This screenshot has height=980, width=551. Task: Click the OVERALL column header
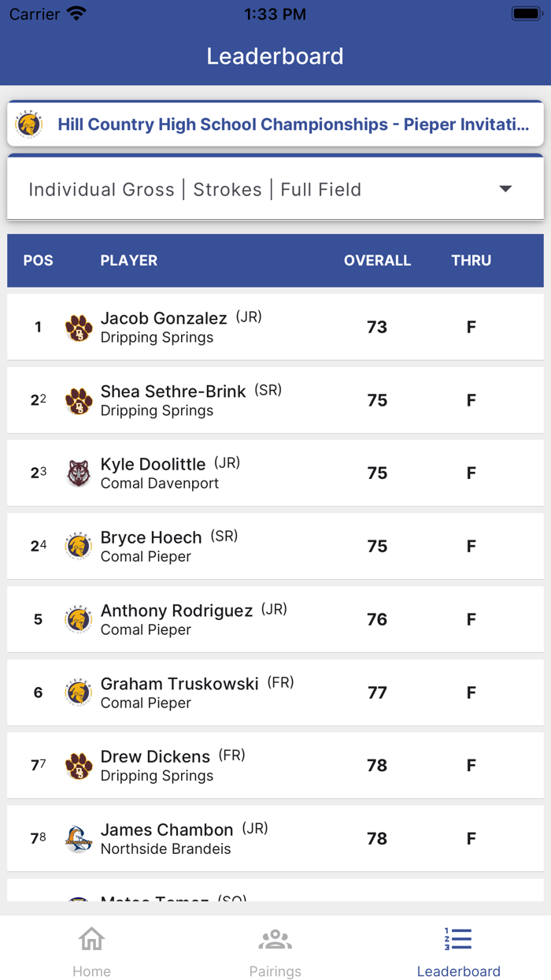tap(377, 261)
